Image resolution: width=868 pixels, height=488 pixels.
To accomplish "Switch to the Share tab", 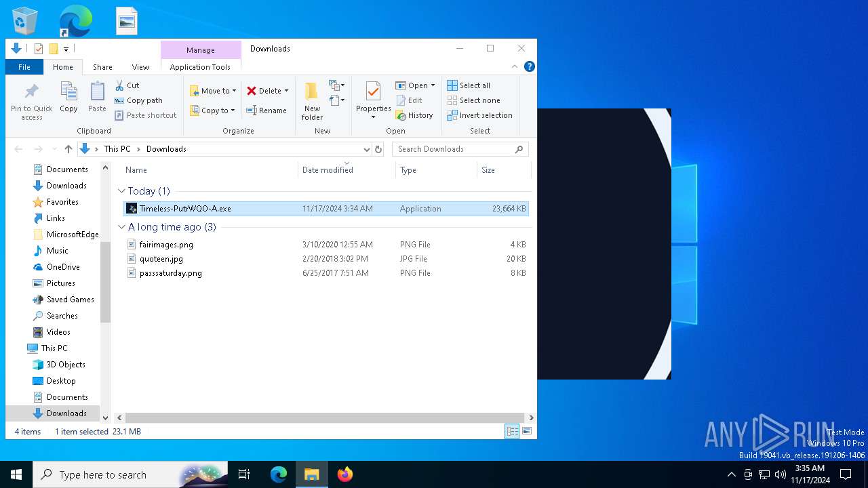I will tap(102, 67).
